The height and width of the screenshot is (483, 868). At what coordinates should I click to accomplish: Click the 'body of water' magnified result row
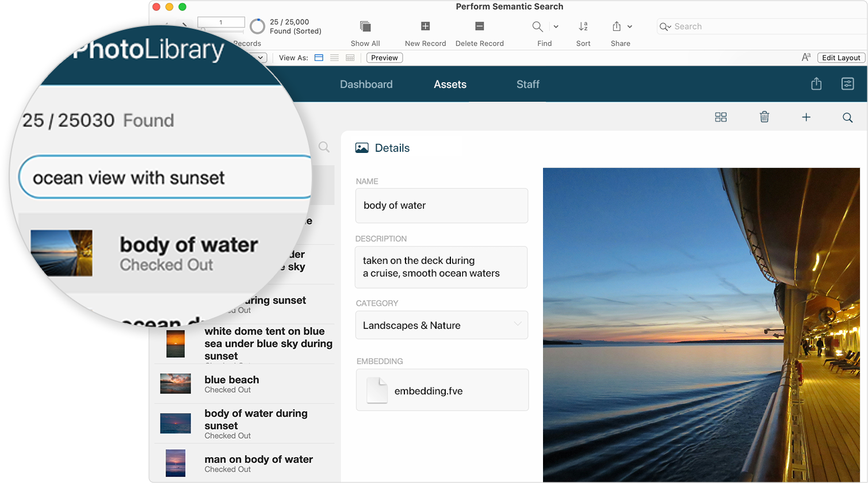pyautogui.click(x=165, y=254)
